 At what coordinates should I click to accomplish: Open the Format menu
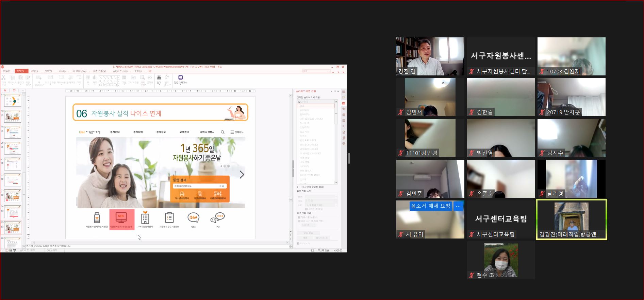62,71
